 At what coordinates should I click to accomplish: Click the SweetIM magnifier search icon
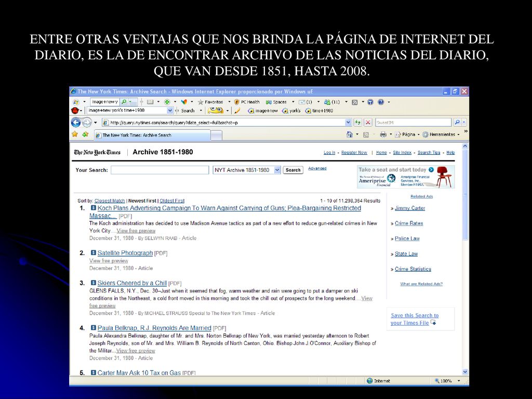pos(457,123)
